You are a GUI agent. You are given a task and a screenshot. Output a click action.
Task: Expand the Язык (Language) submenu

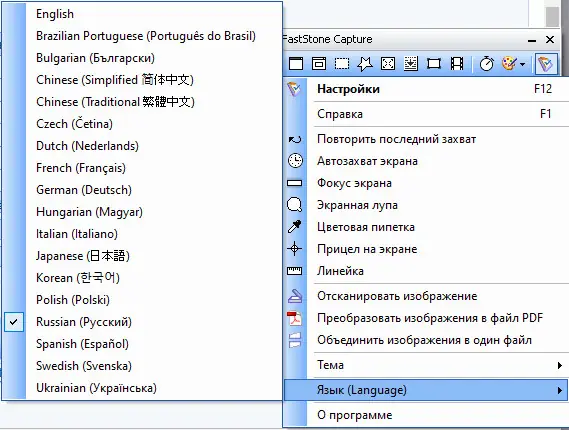426,390
